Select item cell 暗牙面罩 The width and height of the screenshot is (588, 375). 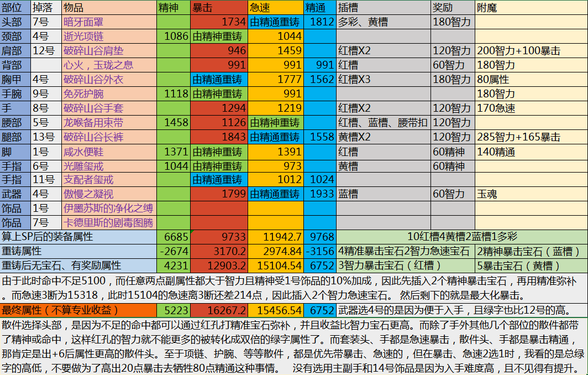point(109,22)
